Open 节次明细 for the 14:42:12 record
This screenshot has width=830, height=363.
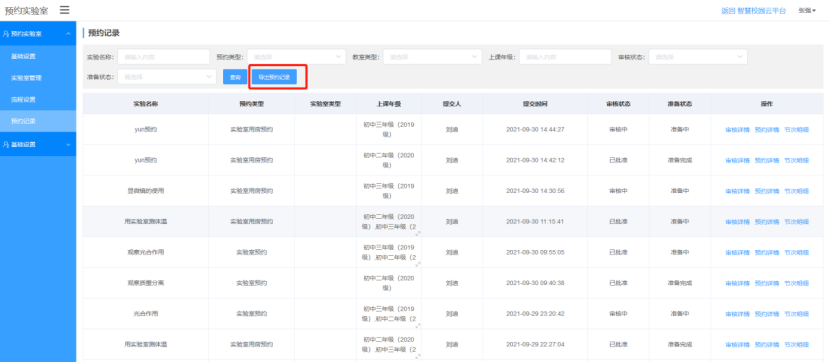[796, 160]
